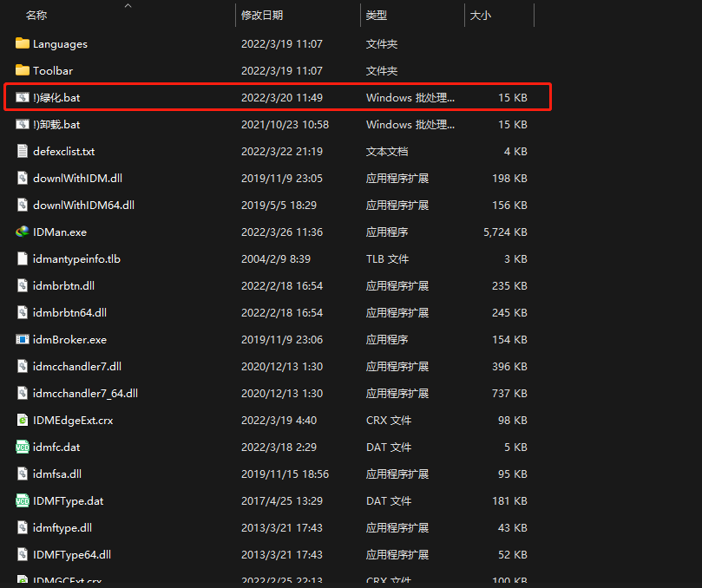This screenshot has width=702, height=588.
Task: Select the file name IDMFType64.dll
Action: click(72, 554)
